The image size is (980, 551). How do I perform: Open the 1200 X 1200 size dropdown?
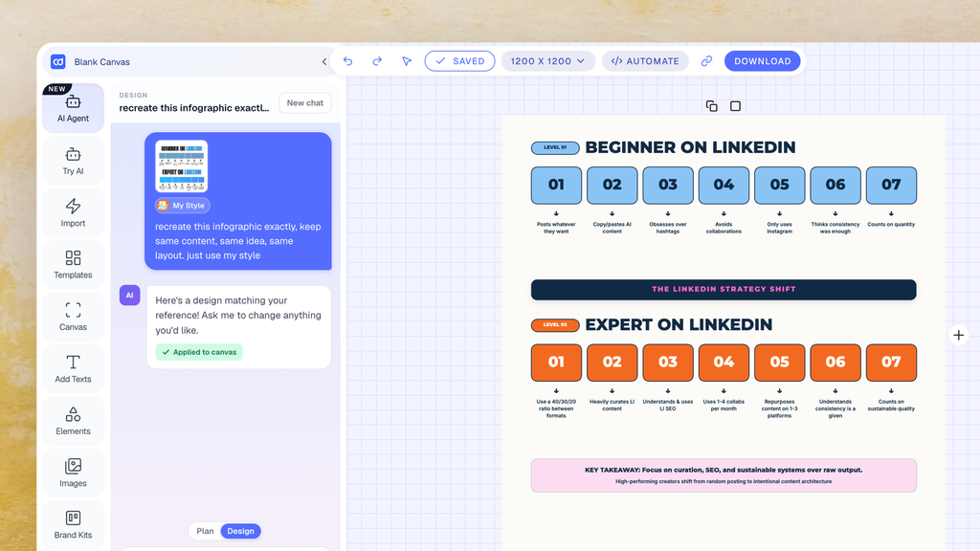(547, 61)
